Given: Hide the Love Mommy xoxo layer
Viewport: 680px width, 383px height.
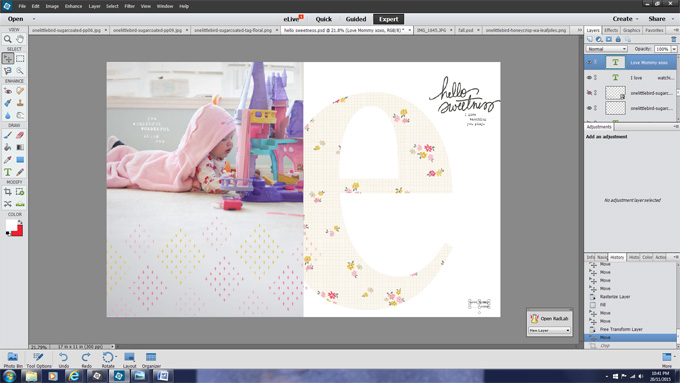Looking at the screenshot, I should click(x=589, y=62).
